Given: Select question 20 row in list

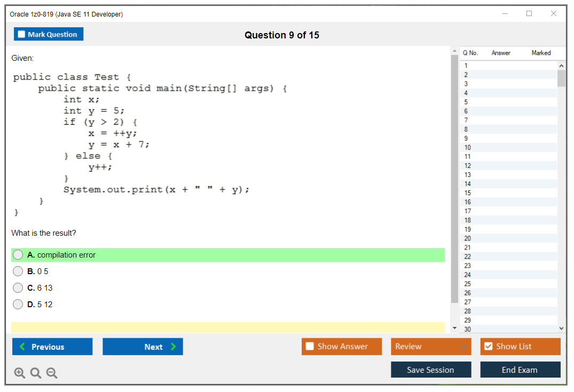Looking at the screenshot, I should click(468, 238).
